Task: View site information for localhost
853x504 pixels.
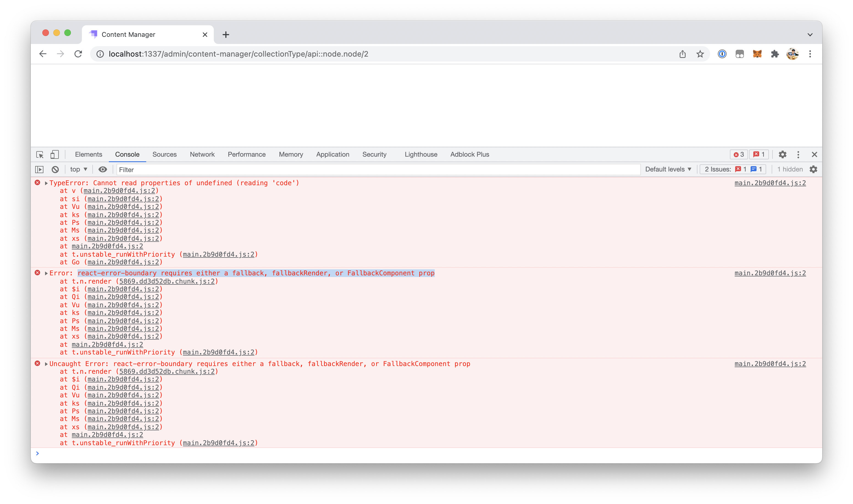Action: [x=99, y=54]
